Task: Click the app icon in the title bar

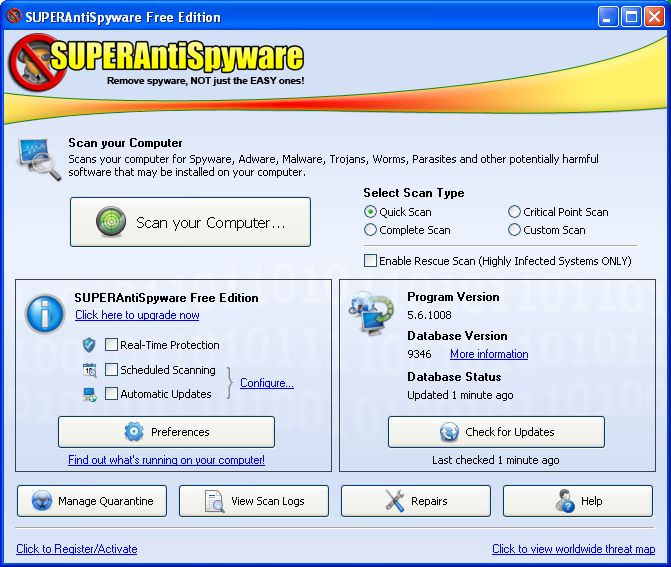Action: (14, 17)
